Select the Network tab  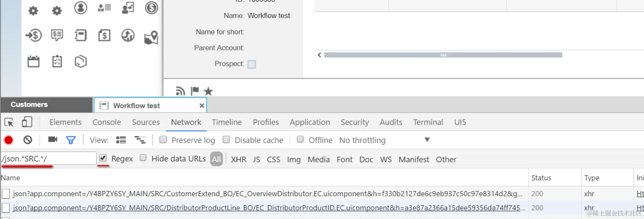[186, 122]
